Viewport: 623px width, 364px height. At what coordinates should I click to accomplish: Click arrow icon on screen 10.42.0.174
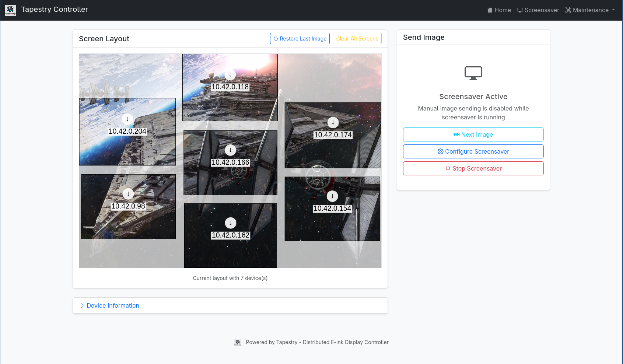coord(333,123)
